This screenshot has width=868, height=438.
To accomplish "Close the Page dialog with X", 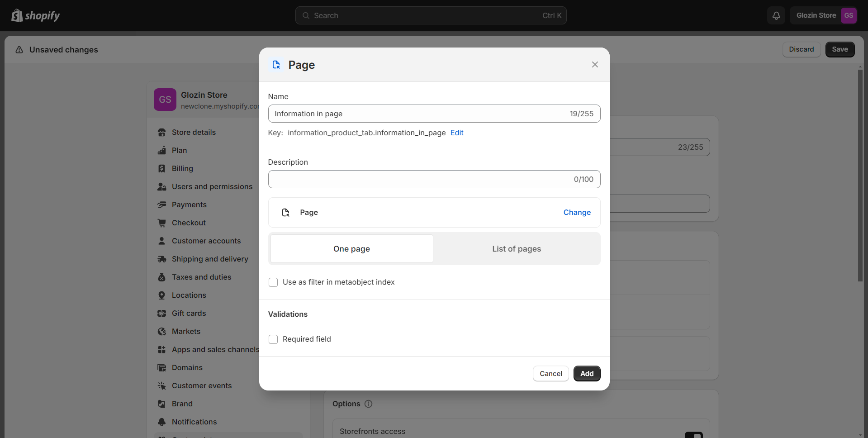I will click(595, 65).
